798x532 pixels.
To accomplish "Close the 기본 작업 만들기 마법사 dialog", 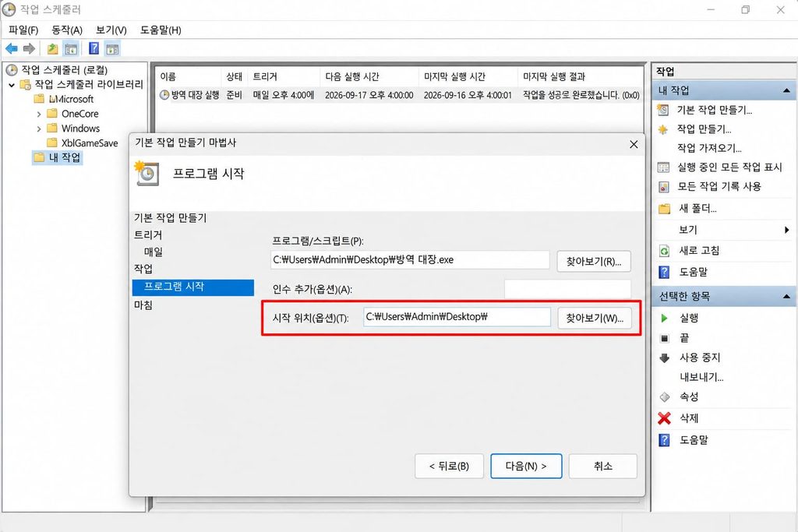I will point(634,144).
